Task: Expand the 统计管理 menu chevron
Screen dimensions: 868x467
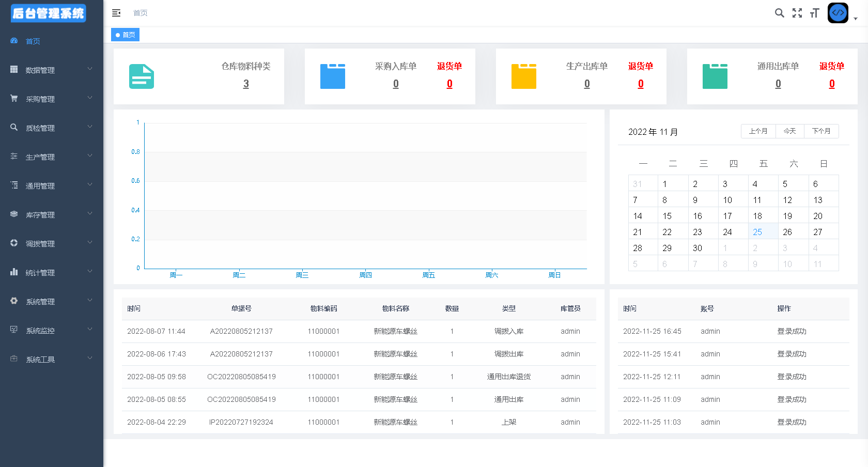Action: (x=90, y=271)
